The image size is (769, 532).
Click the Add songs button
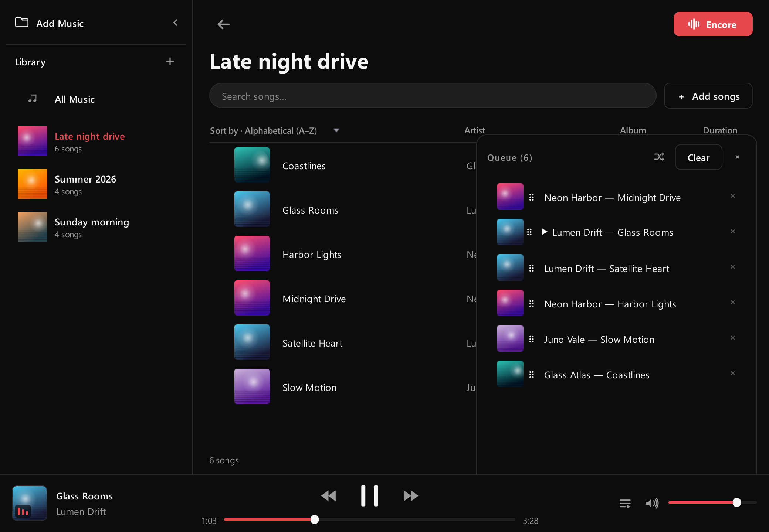tap(708, 96)
